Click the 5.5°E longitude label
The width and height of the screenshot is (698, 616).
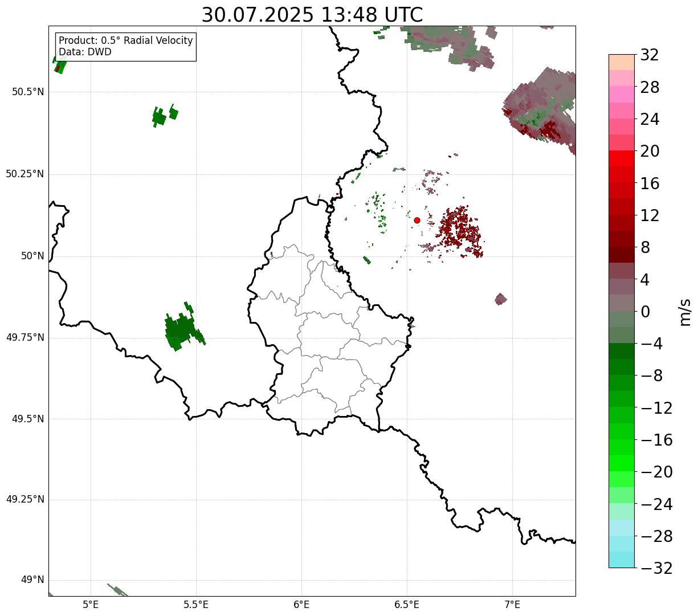coord(196,604)
